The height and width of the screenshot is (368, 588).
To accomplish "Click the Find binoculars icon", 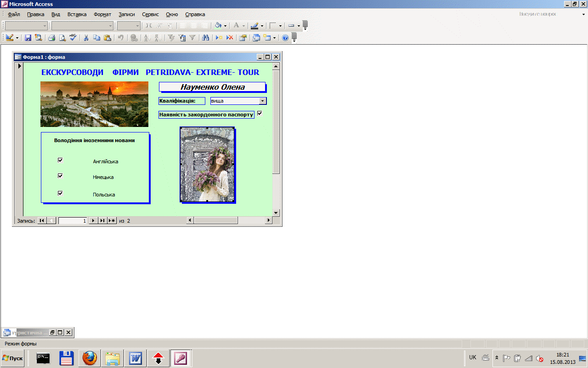I will pos(206,38).
